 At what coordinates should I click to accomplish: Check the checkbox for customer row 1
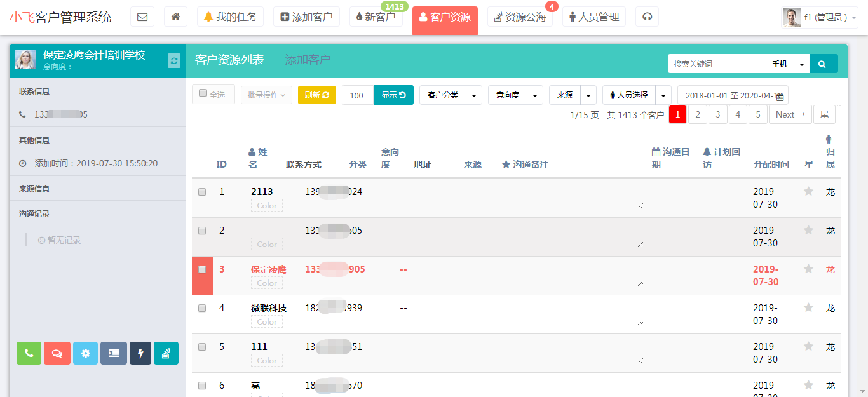[202, 192]
